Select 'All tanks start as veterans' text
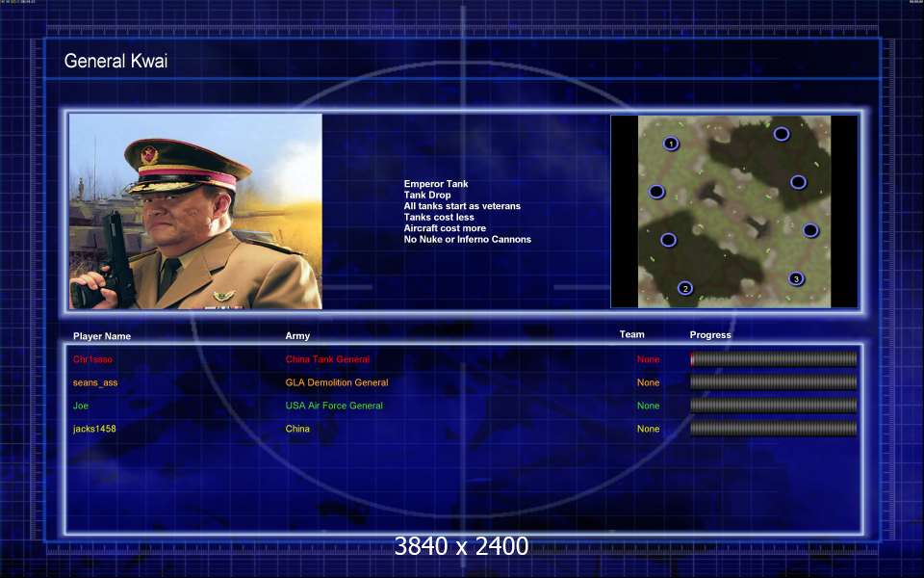This screenshot has height=578, width=924. [462, 206]
